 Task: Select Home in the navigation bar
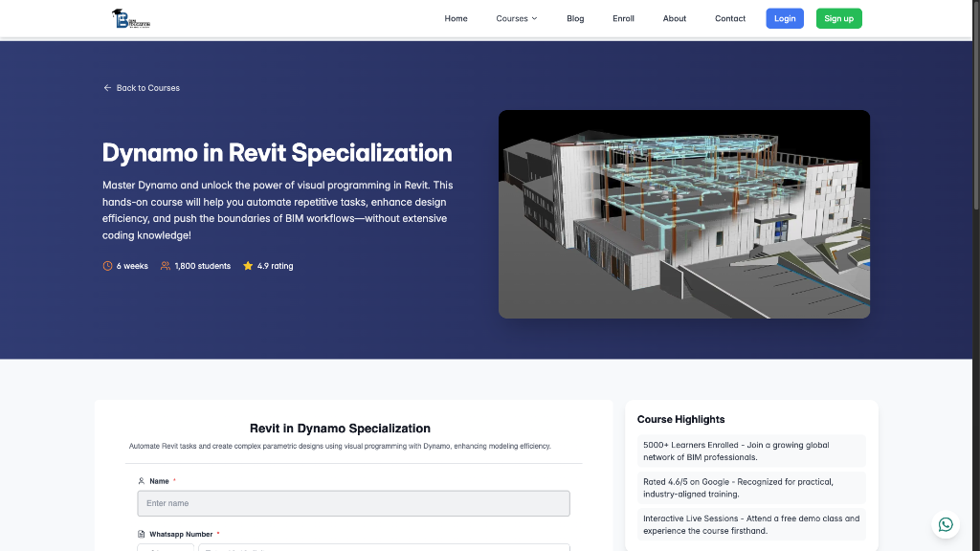[x=456, y=18]
